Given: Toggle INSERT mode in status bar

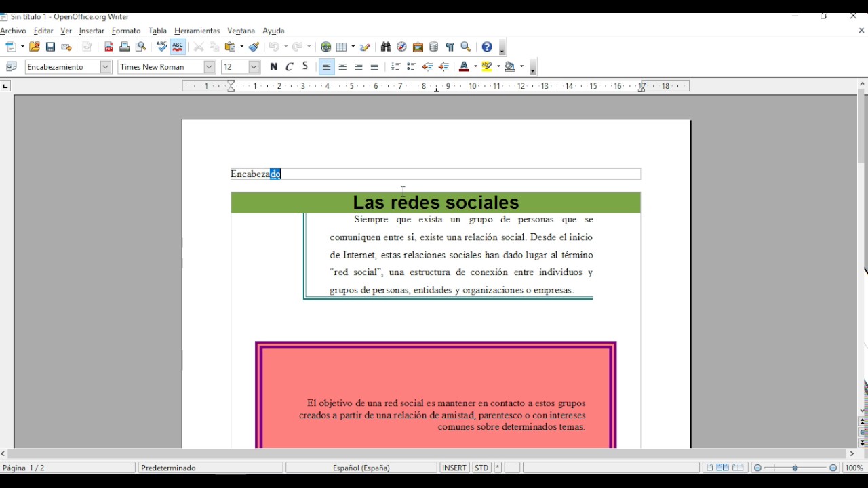Looking at the screenshot, I should [454, 468].
